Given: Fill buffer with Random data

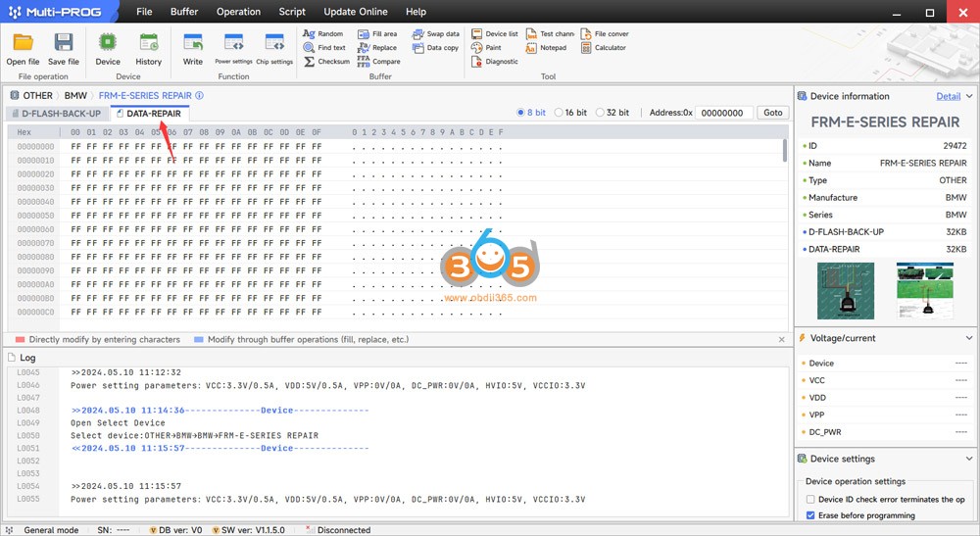Looking at the screenshot, I should pos(323,33).
